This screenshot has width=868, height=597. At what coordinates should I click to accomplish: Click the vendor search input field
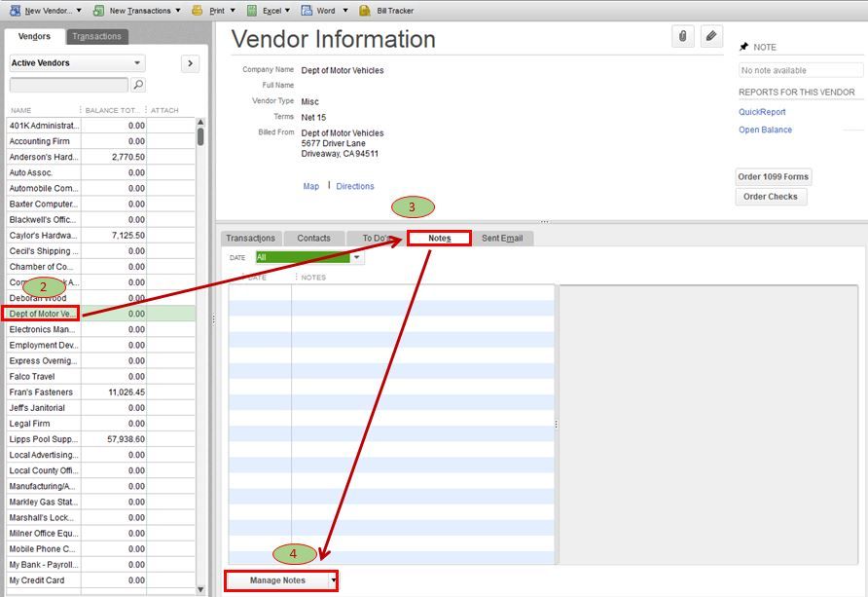point(69,85)
